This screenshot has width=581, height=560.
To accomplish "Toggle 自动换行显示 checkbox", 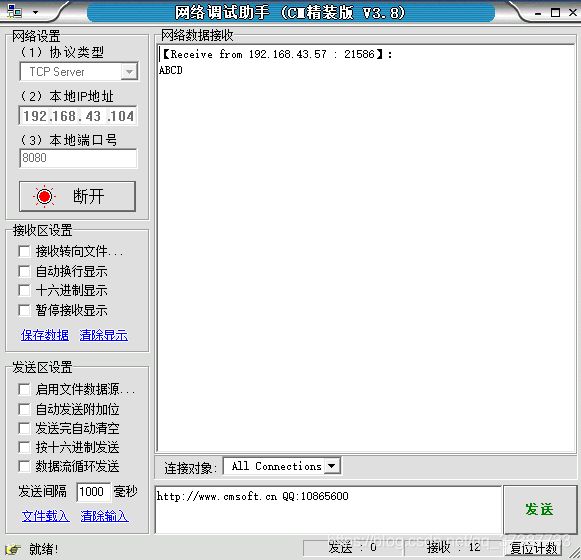I will pyautogui.click(x=24, y=271).
